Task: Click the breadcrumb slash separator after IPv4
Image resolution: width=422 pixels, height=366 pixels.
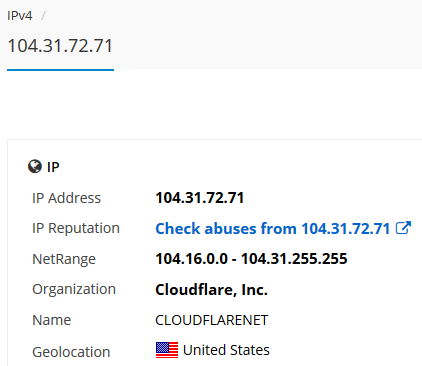Action: pos(43,16)
